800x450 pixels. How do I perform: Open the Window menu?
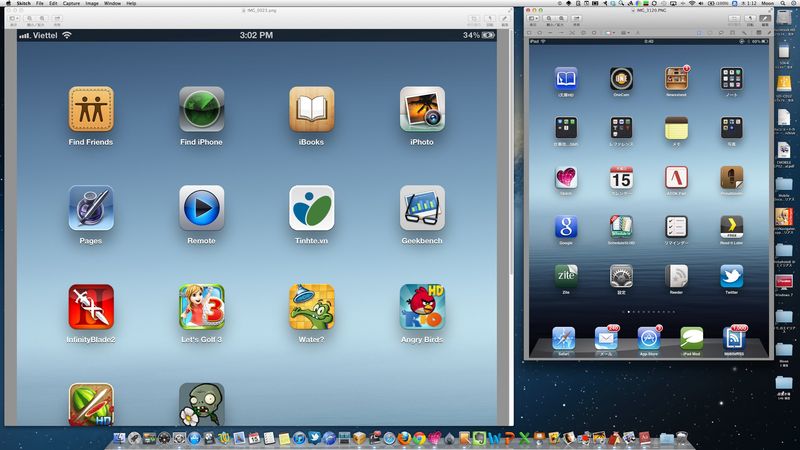112,3
